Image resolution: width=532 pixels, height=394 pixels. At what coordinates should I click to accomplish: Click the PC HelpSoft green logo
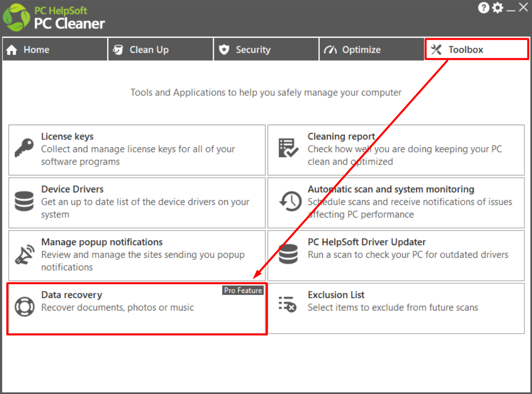tap(16, 18)
